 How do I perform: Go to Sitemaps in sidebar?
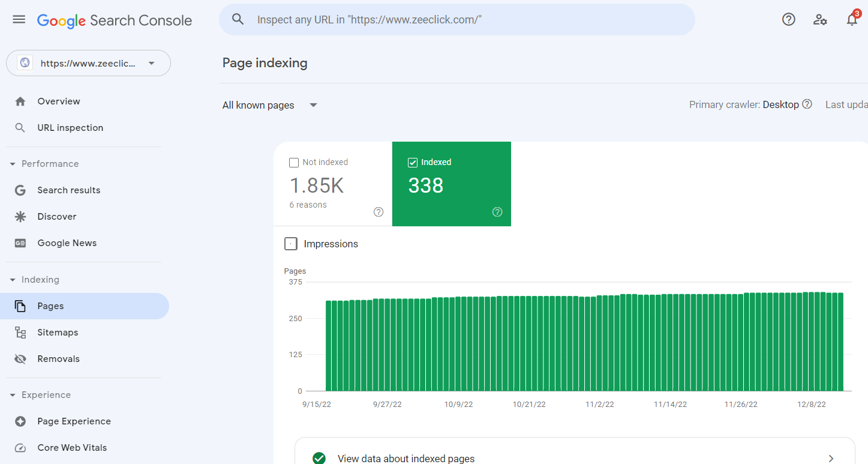tap(58, 333)
